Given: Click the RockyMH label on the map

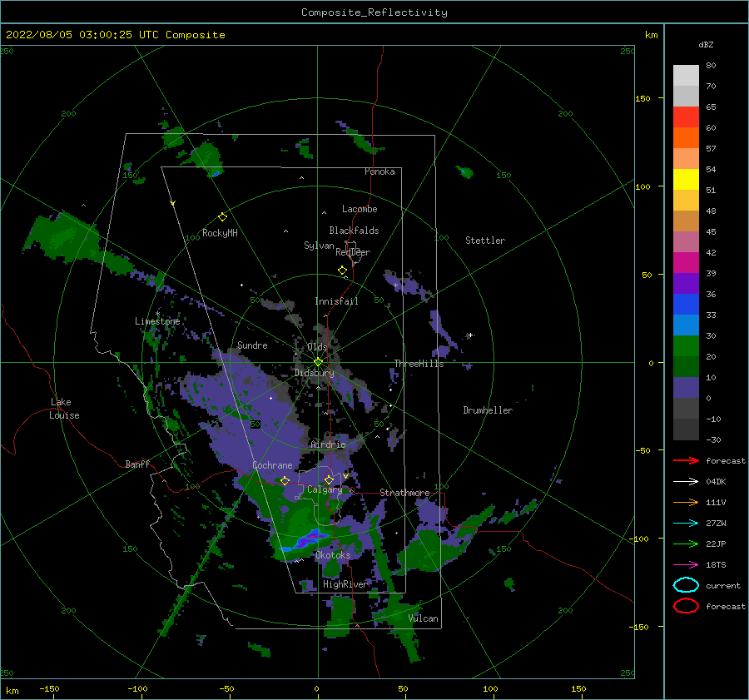Looking at the screenshot, I should click(220, 233).
